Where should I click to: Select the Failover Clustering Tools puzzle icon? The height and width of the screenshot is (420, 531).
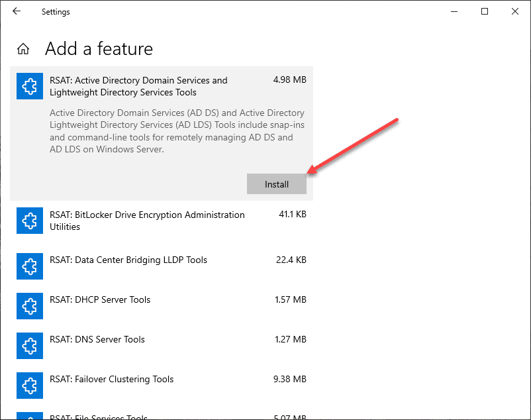pos(29,386)
